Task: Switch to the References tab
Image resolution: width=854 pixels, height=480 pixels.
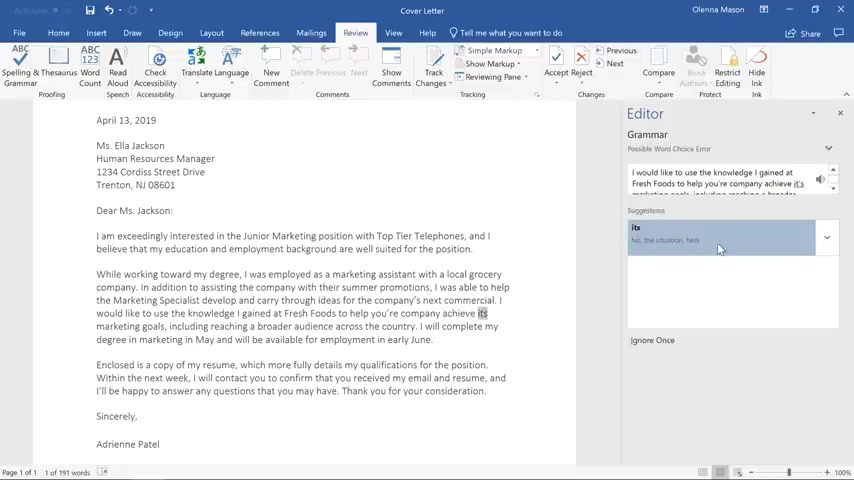Action: pos(260,33)
